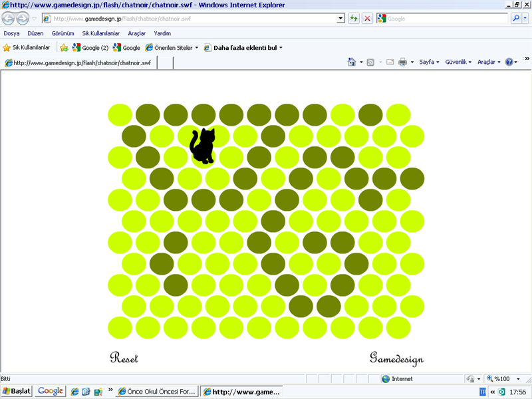Go back using the browser Back arrow
This screenshot has width=532, height=399.
point(8,19)
